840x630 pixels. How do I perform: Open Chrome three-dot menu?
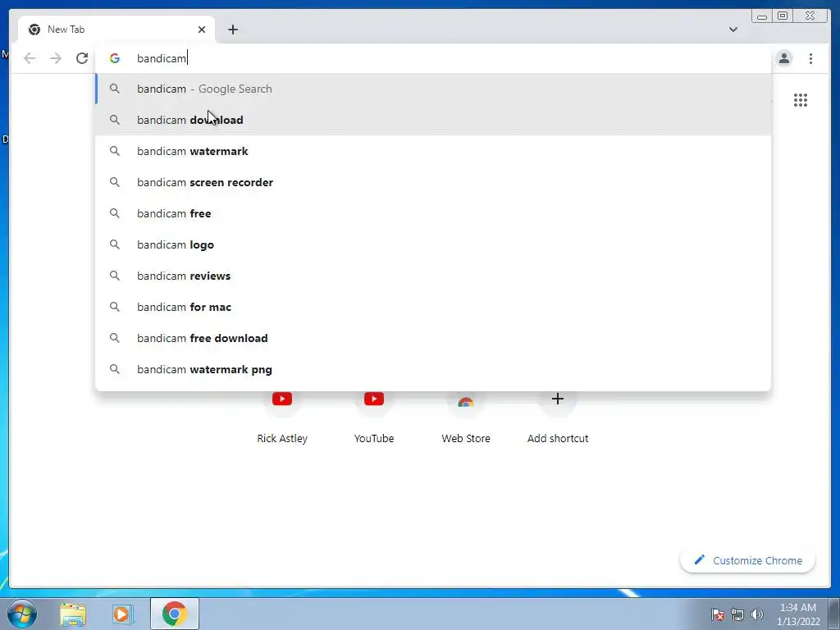(x=810, y=58)
